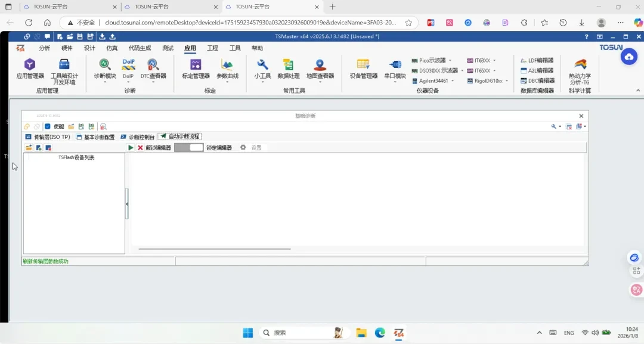Image resolution: width=644 pixels, height=344 pixels.
Task: Open the 应用管理器 application manager
Action: coord(30,70)
